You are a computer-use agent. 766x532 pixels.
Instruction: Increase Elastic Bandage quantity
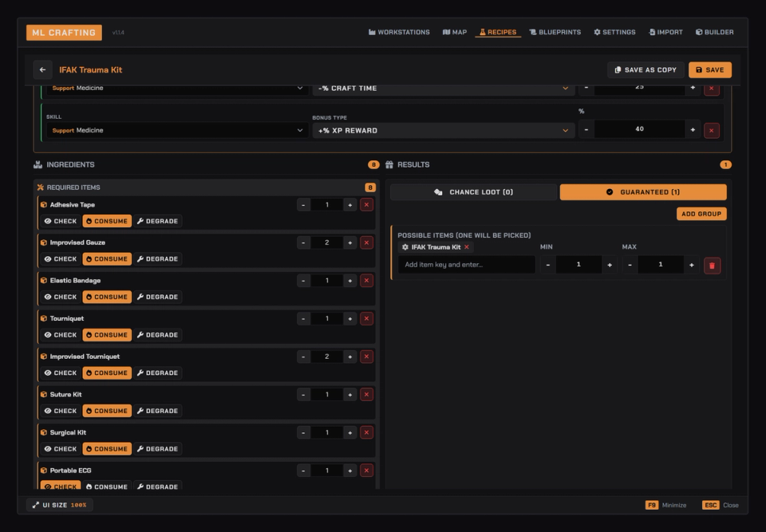pos(349,281)
